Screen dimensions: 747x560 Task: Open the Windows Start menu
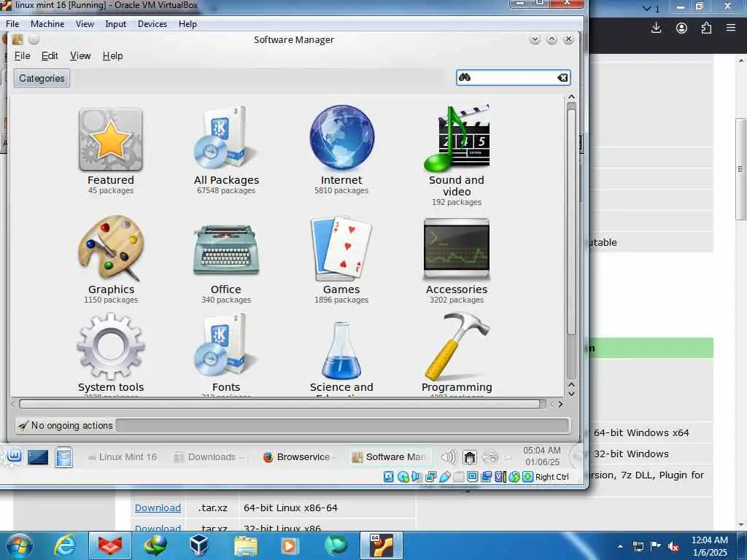(x=19, y=545)
